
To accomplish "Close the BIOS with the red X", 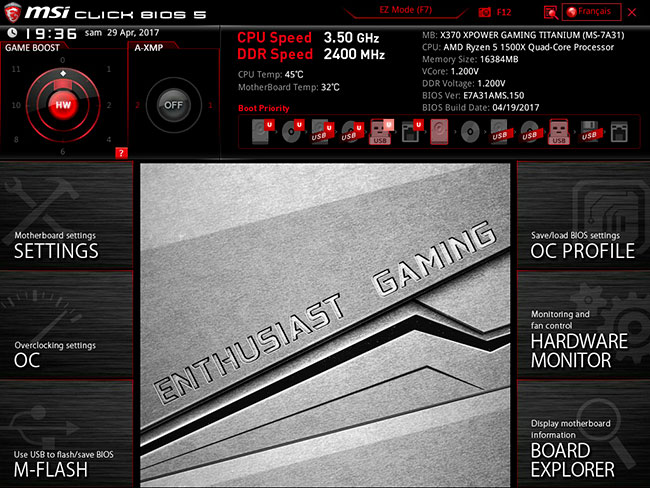I will click(632, 12).
